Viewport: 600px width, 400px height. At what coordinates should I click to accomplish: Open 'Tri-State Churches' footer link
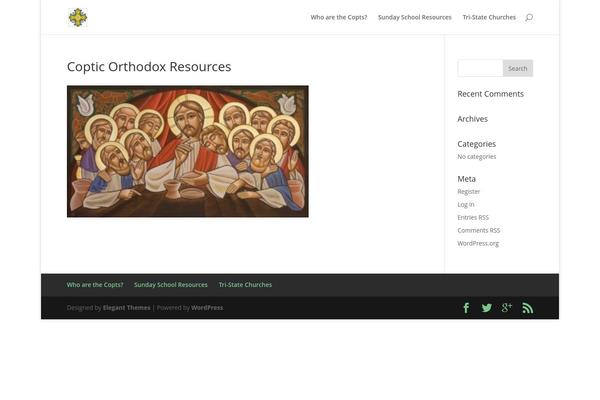point(245,285)
